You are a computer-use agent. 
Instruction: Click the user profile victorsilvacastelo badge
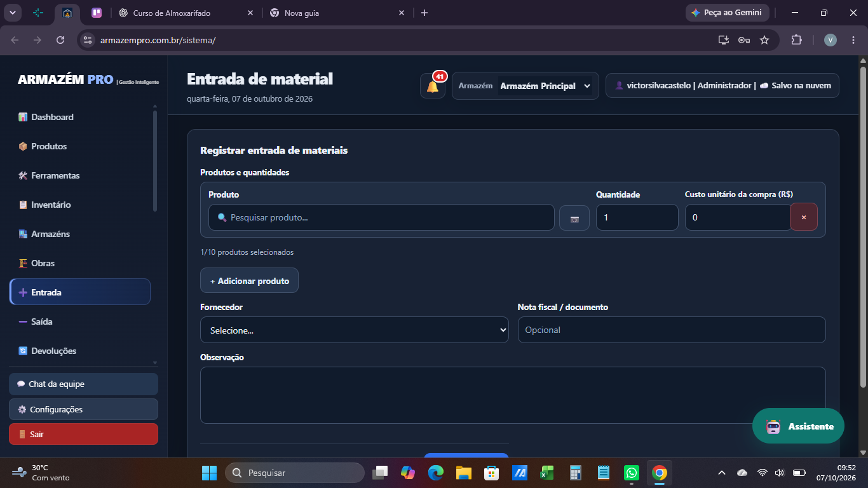point(722,86)
